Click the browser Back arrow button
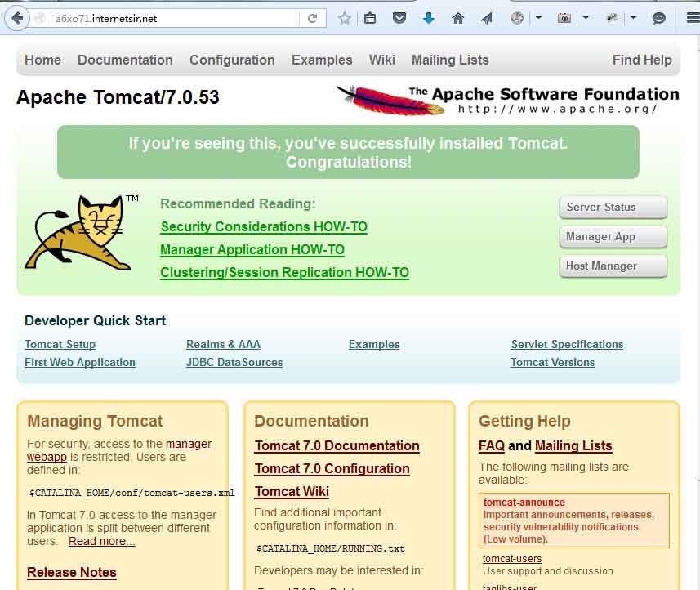This screenshot has height=590, width=700. click(x=16, y=18)
